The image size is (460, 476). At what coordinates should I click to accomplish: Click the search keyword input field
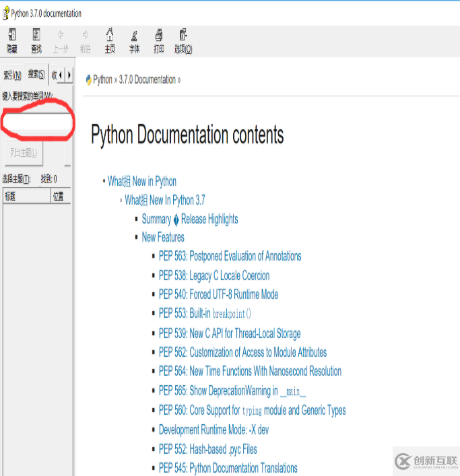(37, 122)
